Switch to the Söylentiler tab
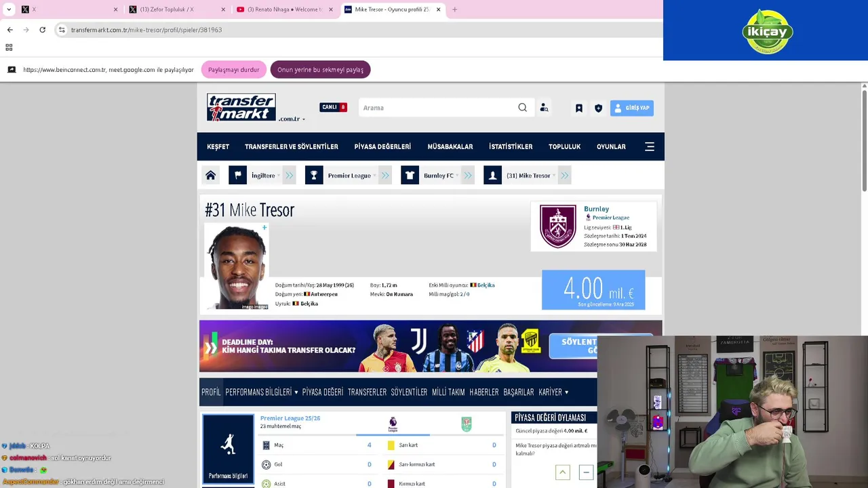 pyautogui.click(x=409, y=392)
